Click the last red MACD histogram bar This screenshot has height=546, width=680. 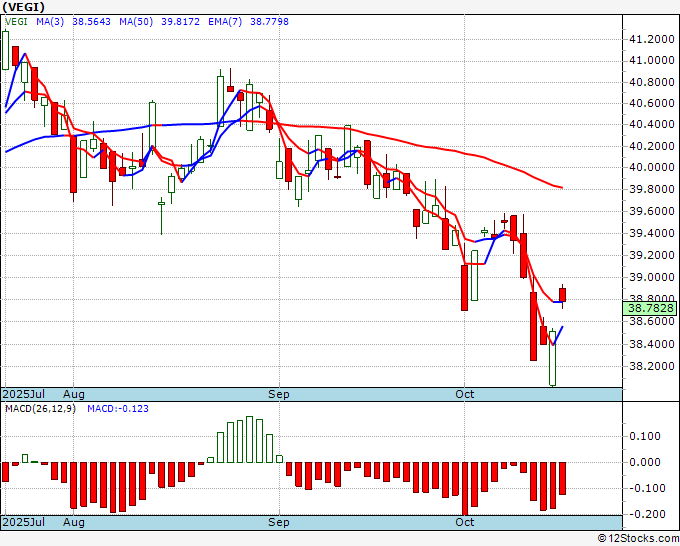[x=562, y=478]
